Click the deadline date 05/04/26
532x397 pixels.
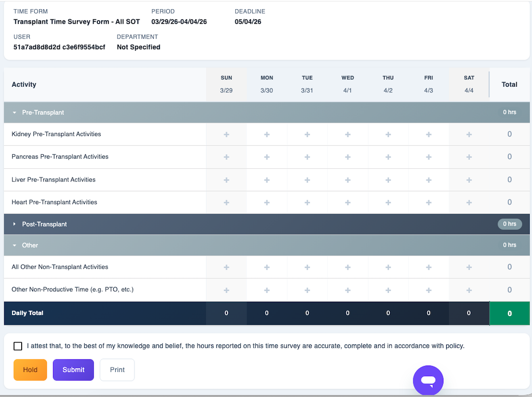click(248, 22)
